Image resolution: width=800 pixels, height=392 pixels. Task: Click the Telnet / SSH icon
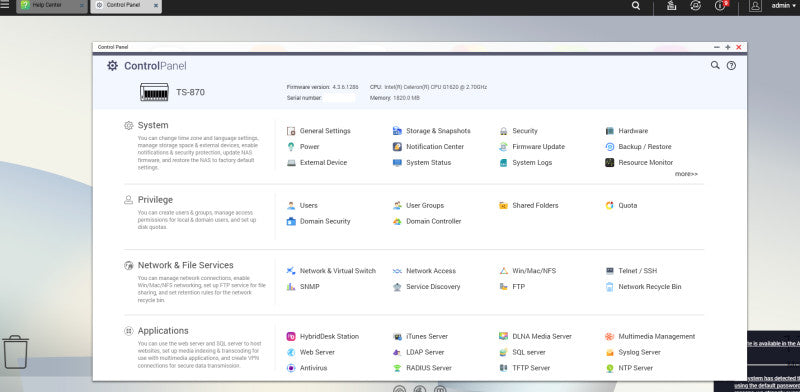(610, 271)
